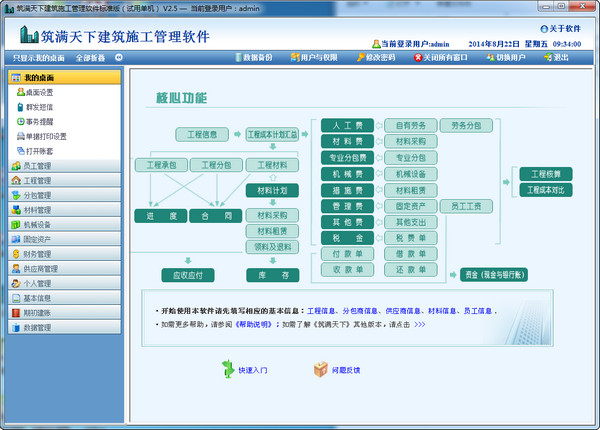Open the 人工费 cost button
This screenshot has width=600, height=430.
tap(347, 125)
